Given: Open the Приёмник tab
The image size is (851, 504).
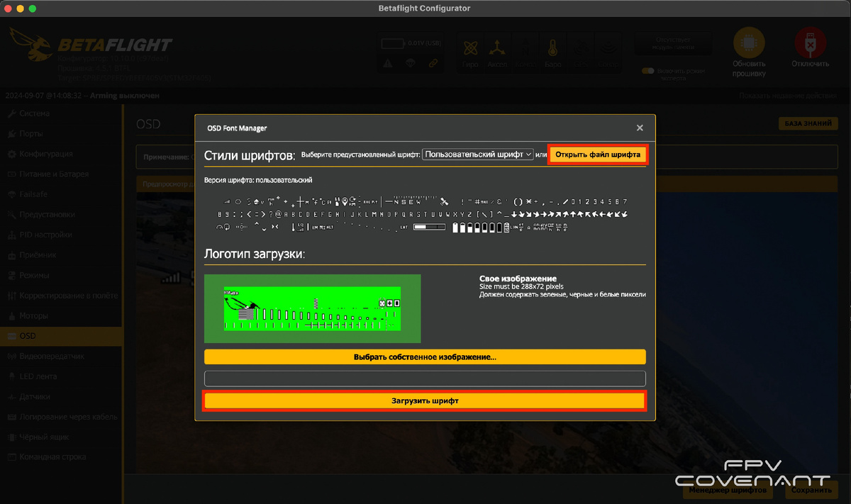Looking at the screenshot, I should pos(61,254).
